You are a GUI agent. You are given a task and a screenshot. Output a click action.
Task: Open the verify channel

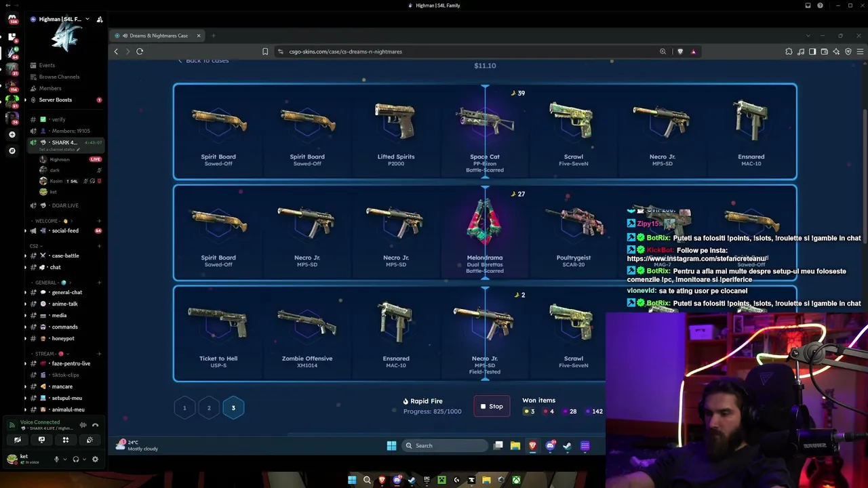click(x=58, y=119)
